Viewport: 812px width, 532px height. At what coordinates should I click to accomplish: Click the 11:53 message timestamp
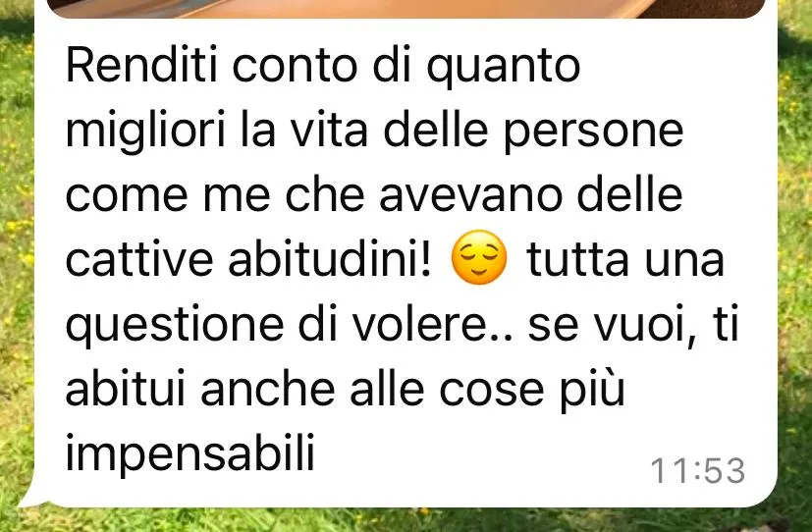[697, 471]
